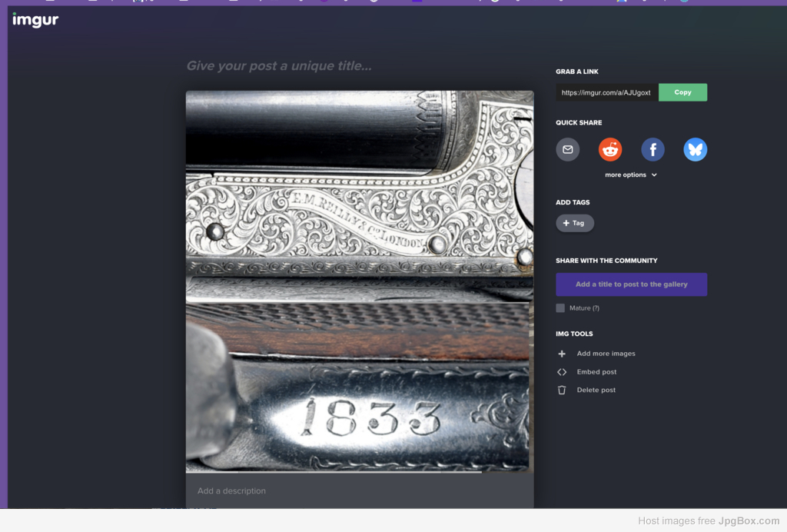The image size is (787, 532).
Task: Open the Imgur home logo
Action: tap(35, 20)
